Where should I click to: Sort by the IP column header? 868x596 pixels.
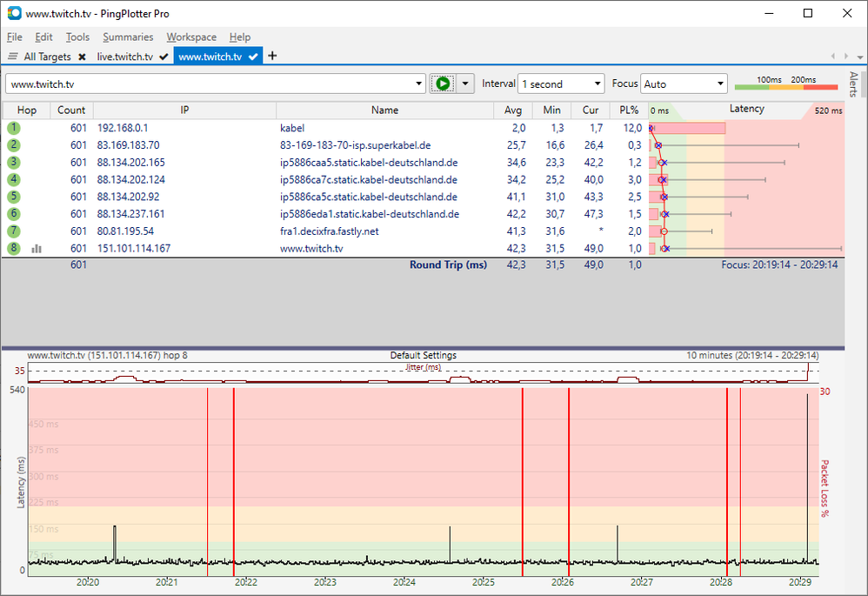(x=184, y=110)
